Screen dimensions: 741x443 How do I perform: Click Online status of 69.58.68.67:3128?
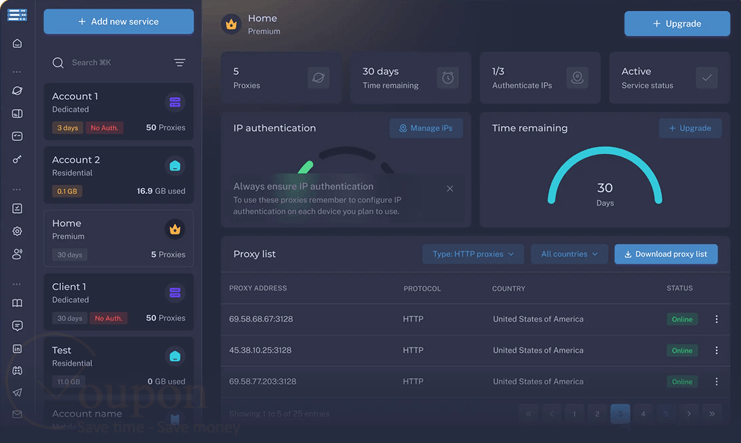[682, 319]
